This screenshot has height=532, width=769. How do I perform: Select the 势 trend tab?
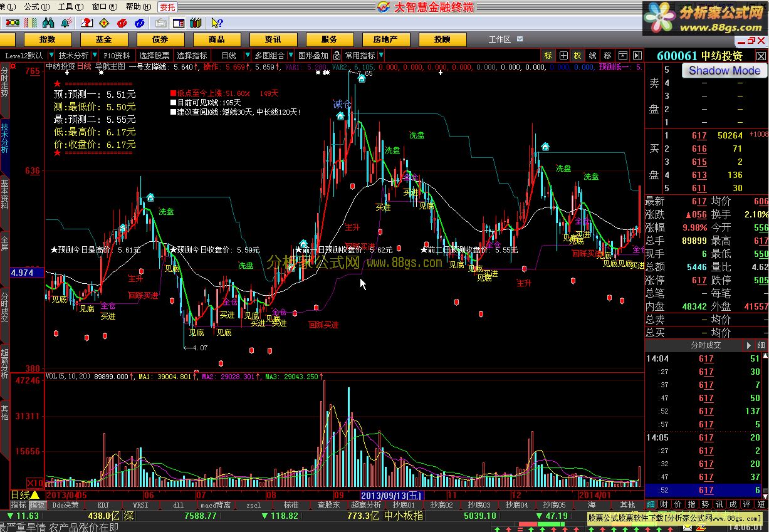706,504
